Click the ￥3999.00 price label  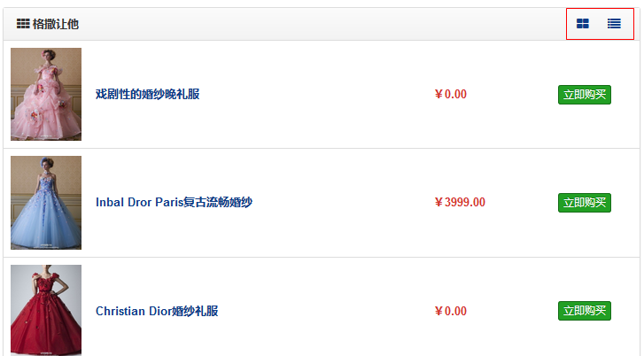460,203
